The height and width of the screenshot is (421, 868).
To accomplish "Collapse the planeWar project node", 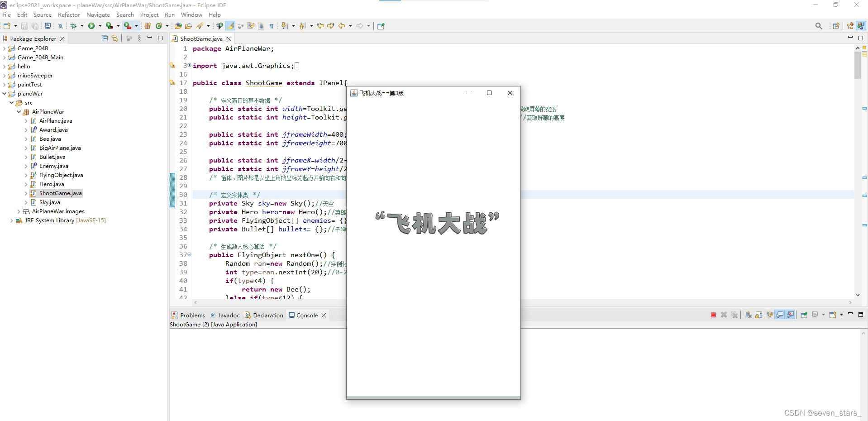I will coord(5,94).
